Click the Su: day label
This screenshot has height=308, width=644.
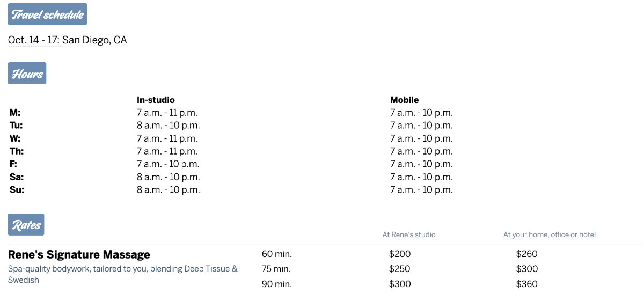click(x=17, y=190)
